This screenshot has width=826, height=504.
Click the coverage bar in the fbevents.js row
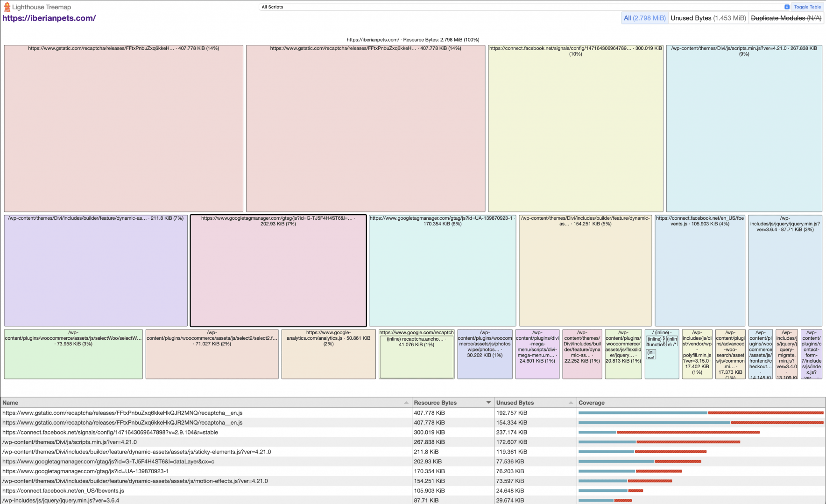(611, 491)
